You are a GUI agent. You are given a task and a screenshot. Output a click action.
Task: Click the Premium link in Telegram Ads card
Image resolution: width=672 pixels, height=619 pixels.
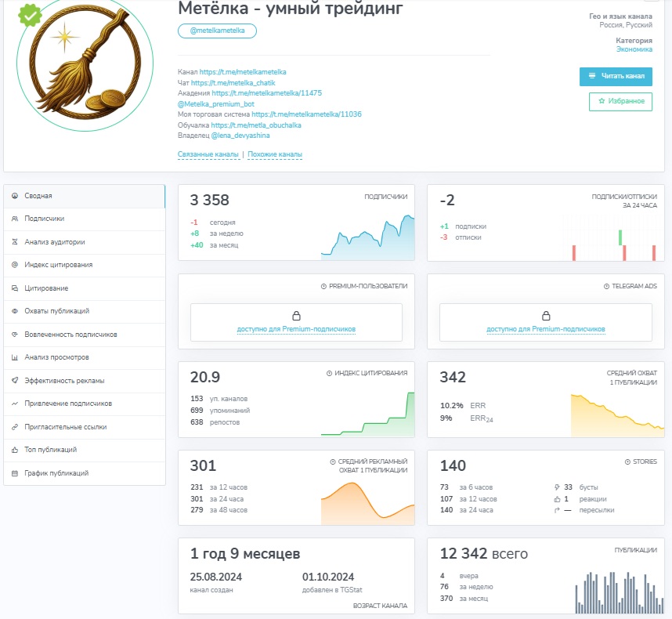(546, 329)
